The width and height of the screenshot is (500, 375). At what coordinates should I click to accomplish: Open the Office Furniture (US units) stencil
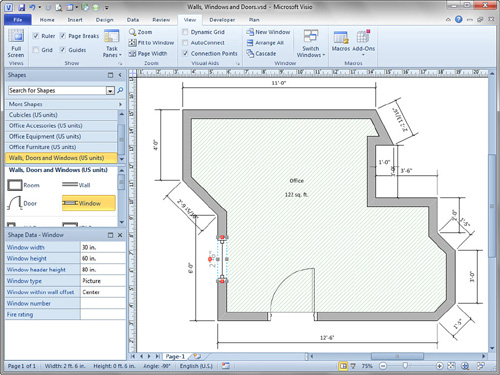(61, 147)
